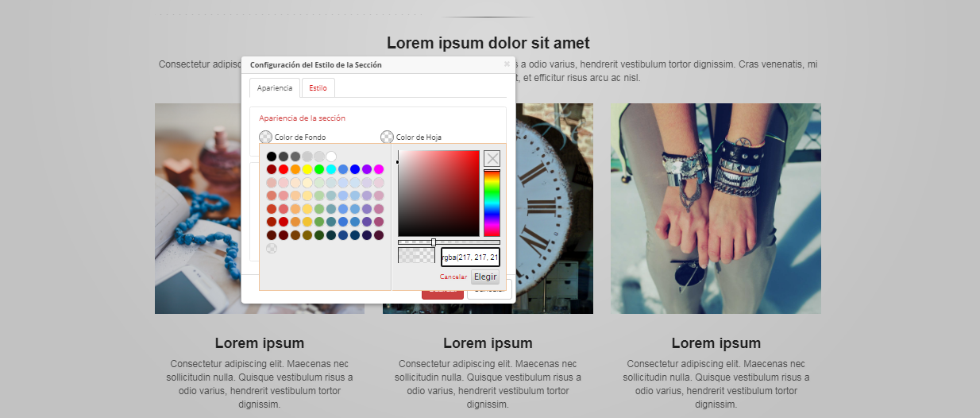Viewport: 980px width, 418px height.
Task: Click the clear color X icon
Action: tap(492, 158)
